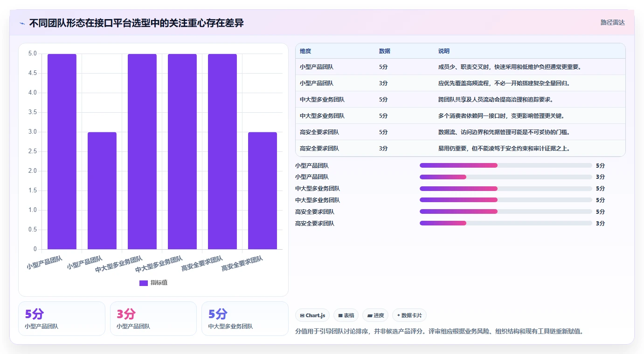
Task: Click the 高安全要求团队 progress bar showing 3分
Action: tap(506, 223)
